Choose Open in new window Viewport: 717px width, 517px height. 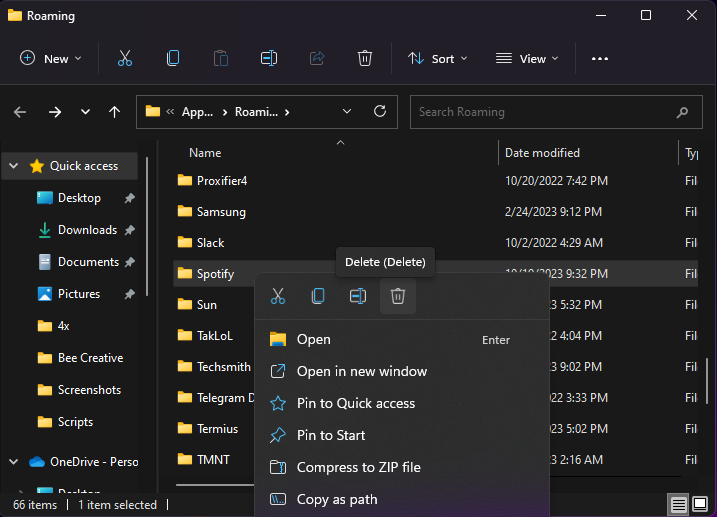pos(401,372)
